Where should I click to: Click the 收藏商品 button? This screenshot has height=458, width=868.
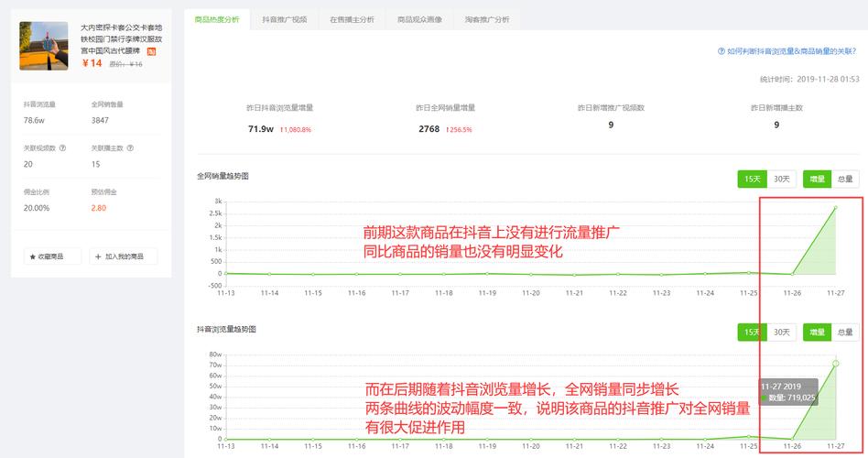point(52,256)
